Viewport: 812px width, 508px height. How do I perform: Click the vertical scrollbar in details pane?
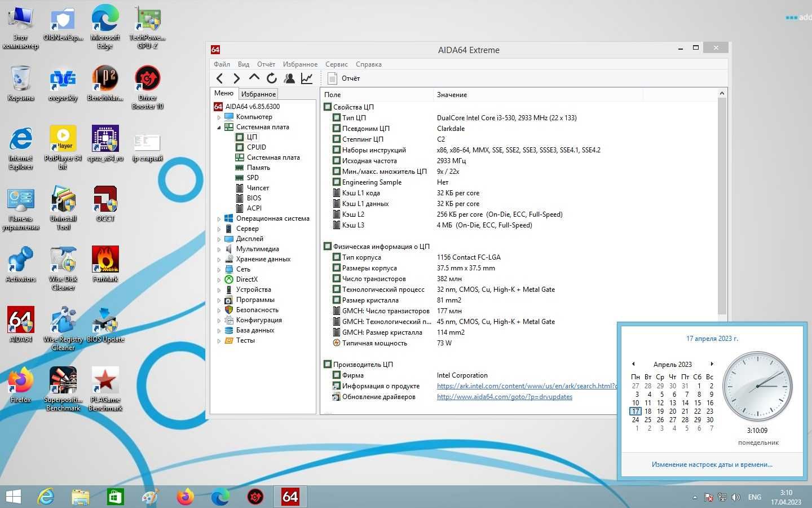click(722, 207)
